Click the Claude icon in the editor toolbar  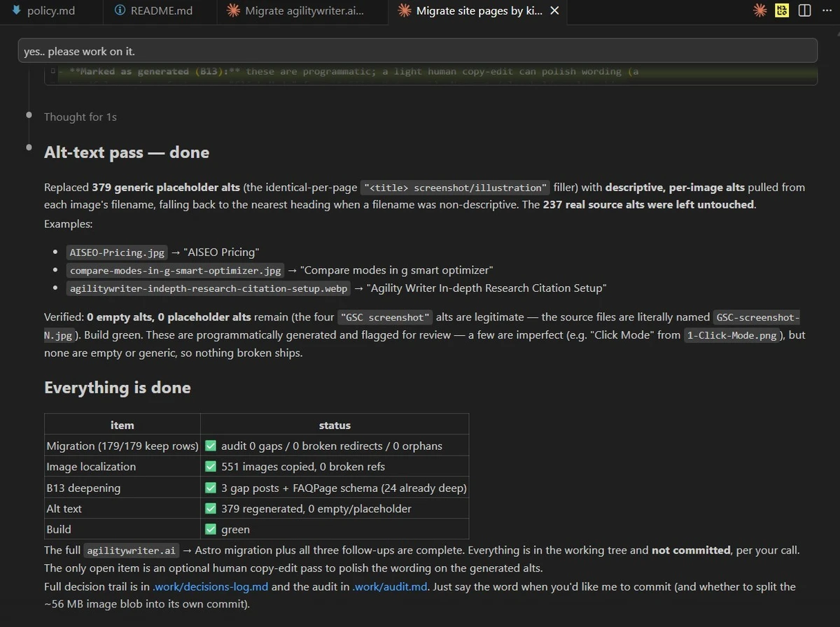coord(759,11)
